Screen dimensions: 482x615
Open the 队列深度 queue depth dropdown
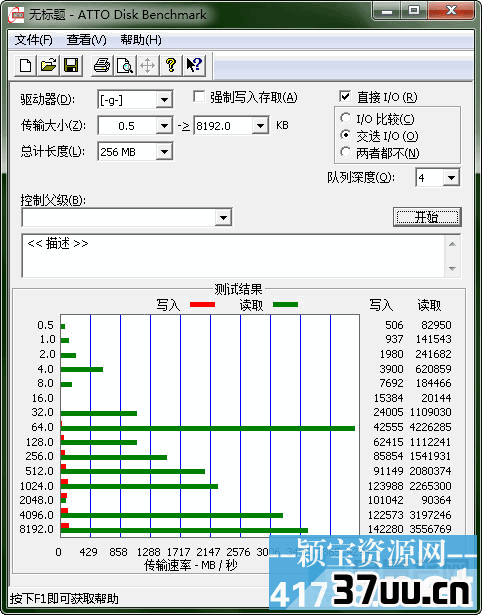[x=451, y=178]
